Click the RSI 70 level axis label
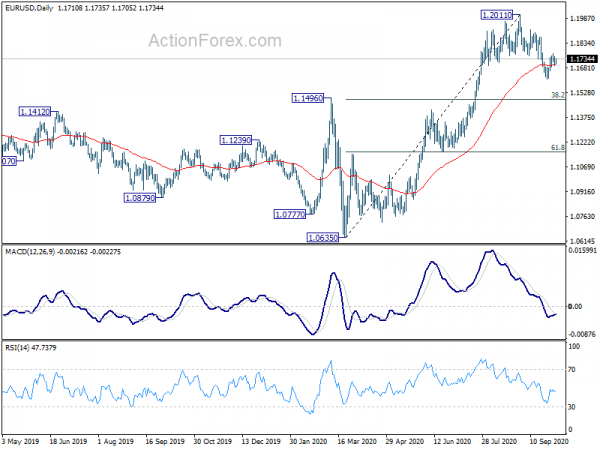The height and width of the screenshot is (450, 600). tap(572, 370)
